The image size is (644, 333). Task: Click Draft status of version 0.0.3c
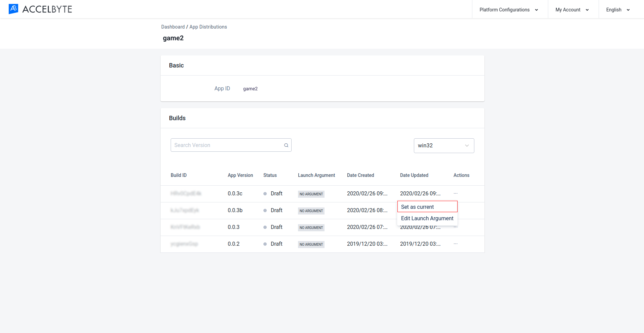(x=273, y=193)
